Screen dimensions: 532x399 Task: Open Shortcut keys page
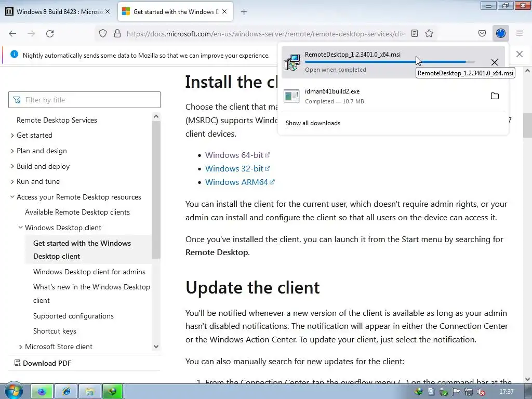coord(55,331)
